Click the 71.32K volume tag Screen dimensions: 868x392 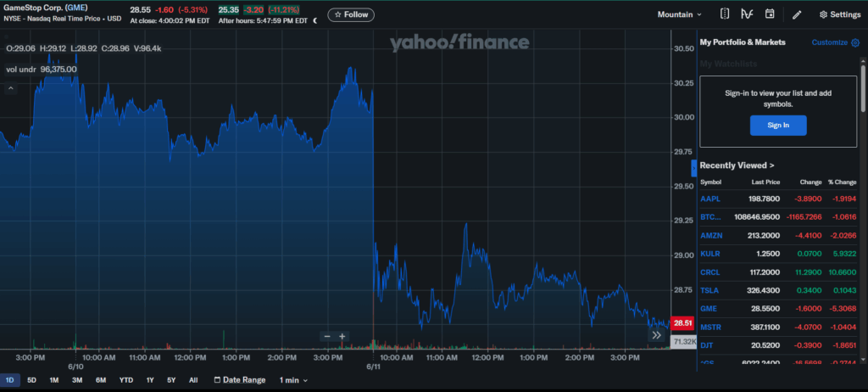[684, 342]
